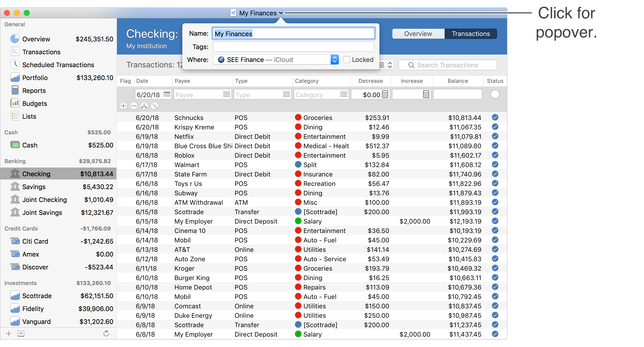Click the red Entertainment category dot for Roblox
This screenshot has height=347, width=644.
pyautogui.click(x=298, y=155)
